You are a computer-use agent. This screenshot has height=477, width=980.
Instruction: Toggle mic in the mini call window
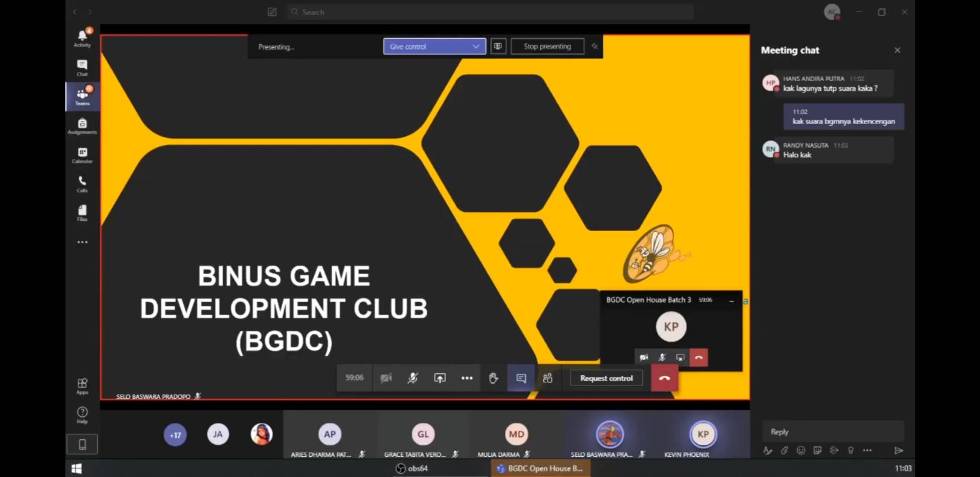(662, 357)
